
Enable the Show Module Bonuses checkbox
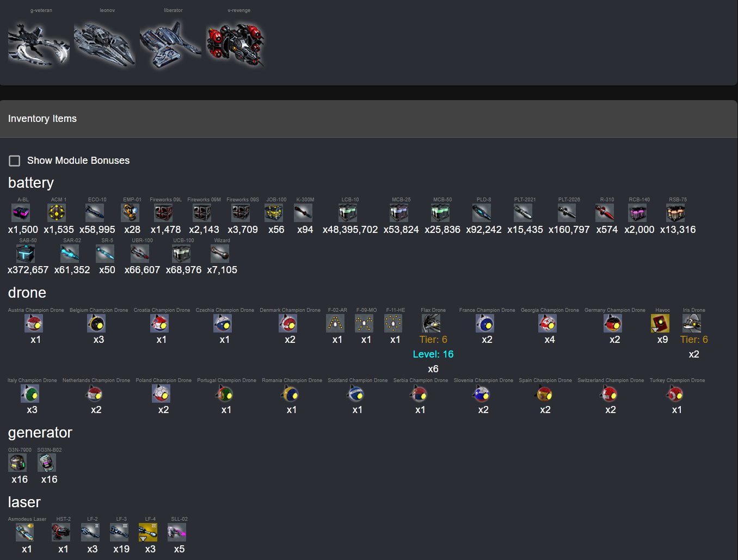click(15, 161)
